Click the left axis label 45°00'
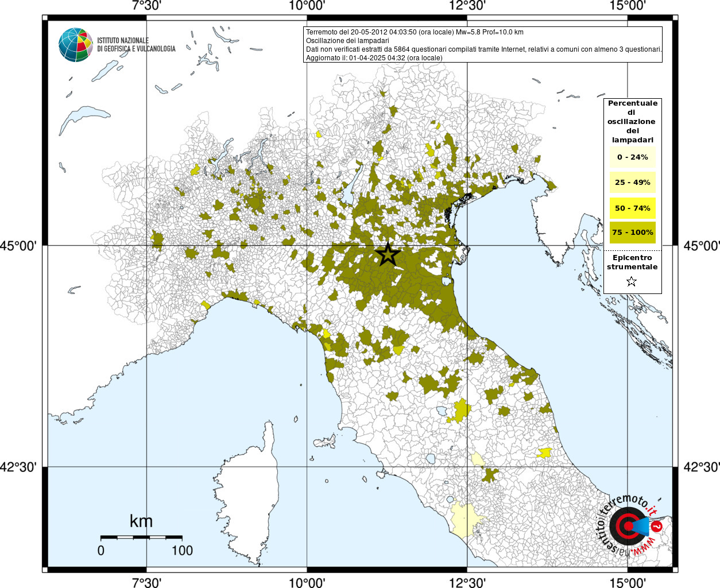The image size is (720, 588). point(18,246)
